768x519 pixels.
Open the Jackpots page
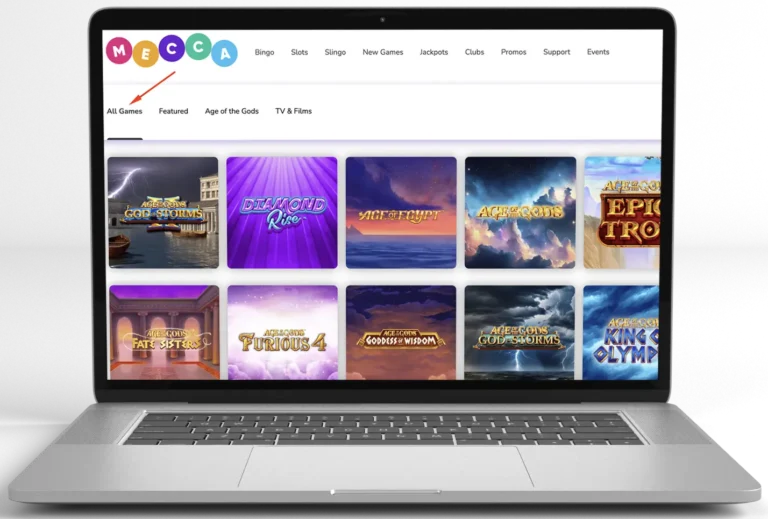pos(434,52)
